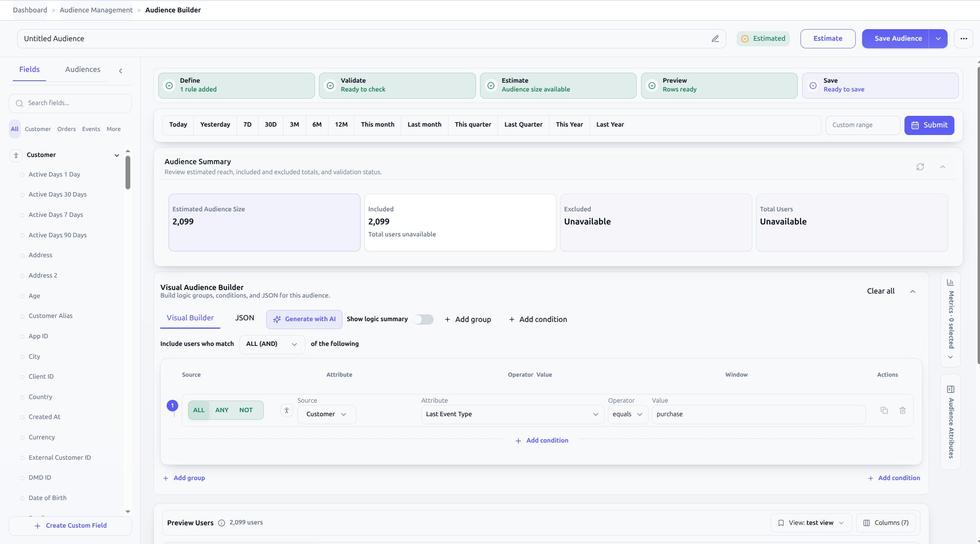Click the Customer category person icon
Screen dimensions: 980x544
pos(16,155)
